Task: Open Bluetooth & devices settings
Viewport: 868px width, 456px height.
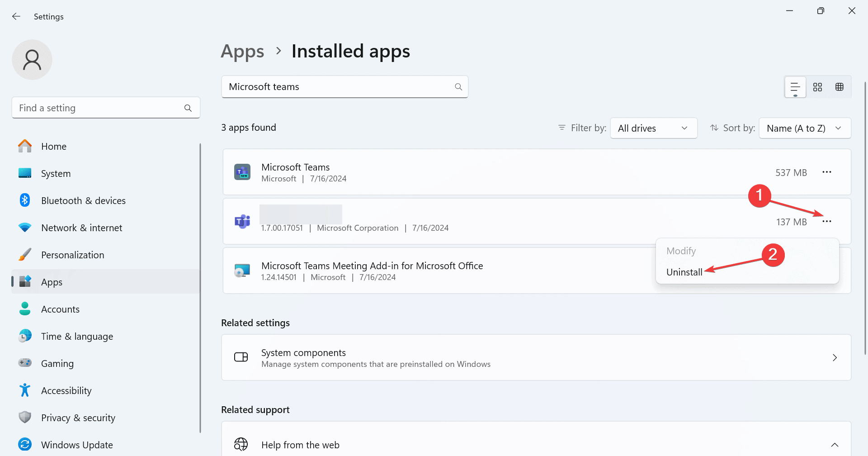Action: click(106, 200)
